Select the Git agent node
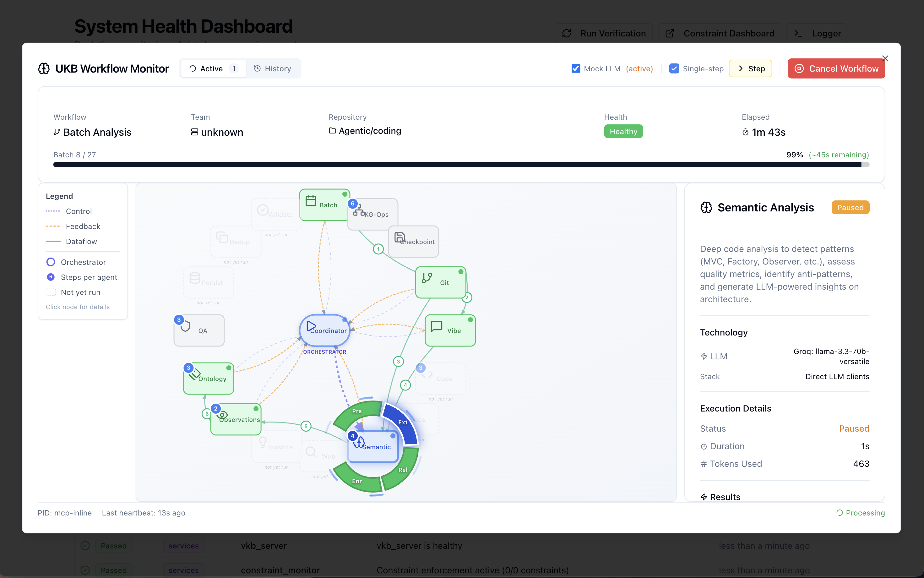 pyautogui.click(x=441, y=282)
